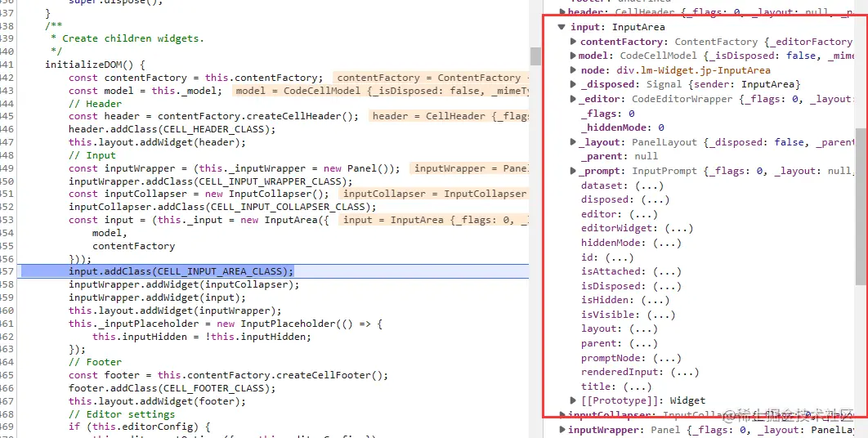Viewport: 868px width, 438px height.
Task: Expand the inputCollapser scope variable
Action: [x=562, y=415]
